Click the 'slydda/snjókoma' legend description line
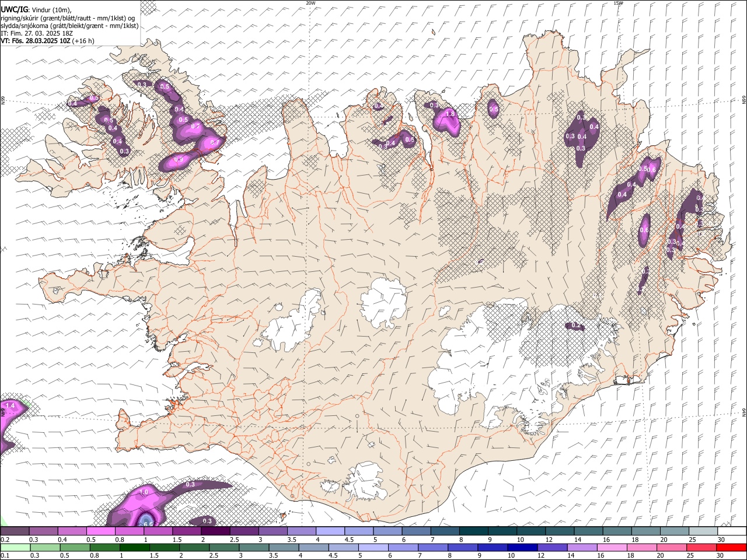This screenshot has height=560, width=747. 69,26
